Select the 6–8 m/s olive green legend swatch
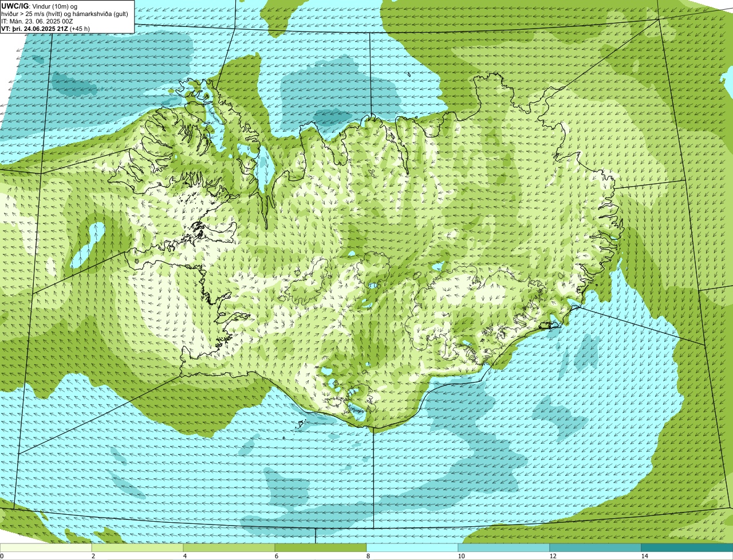733x560 pixels. pos(321,547)
